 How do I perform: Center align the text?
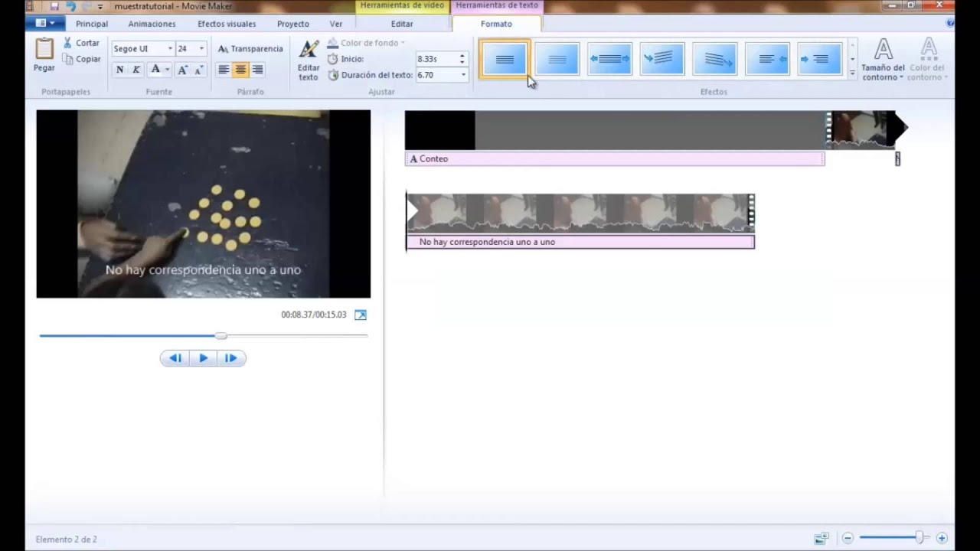pyautogui.click(x=240, y=70)
